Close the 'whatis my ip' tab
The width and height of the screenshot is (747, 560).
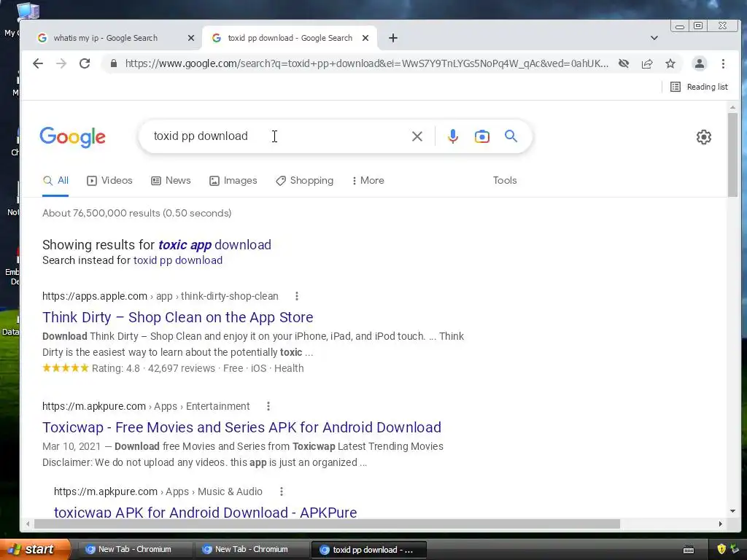pyautogui.click(x=191, y=38)
